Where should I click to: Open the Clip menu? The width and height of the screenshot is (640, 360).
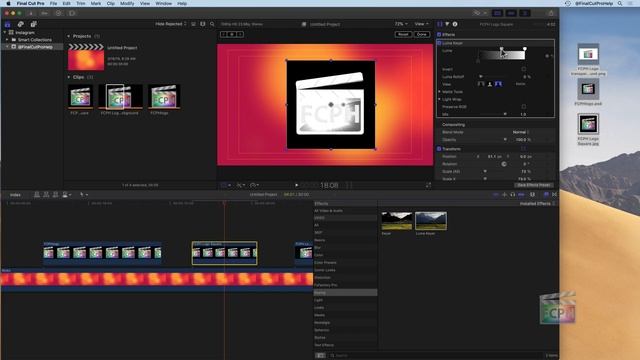(111, 3)
